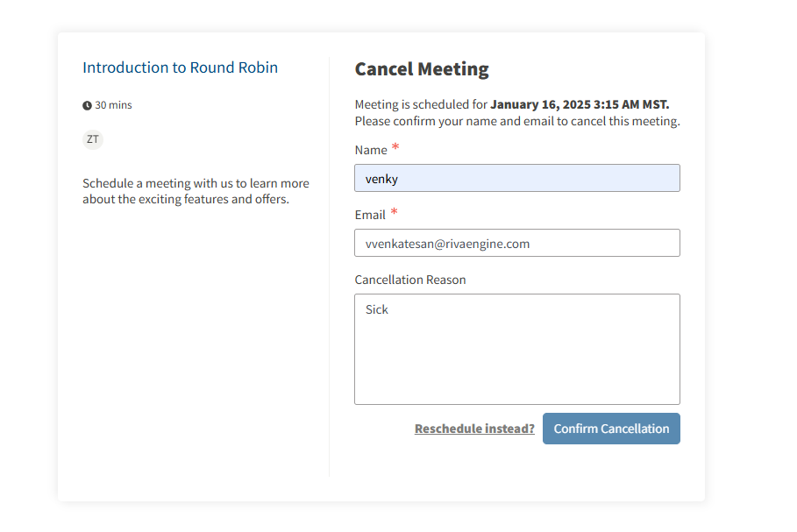Open the Reschedule instead? link

click(474, 429)
